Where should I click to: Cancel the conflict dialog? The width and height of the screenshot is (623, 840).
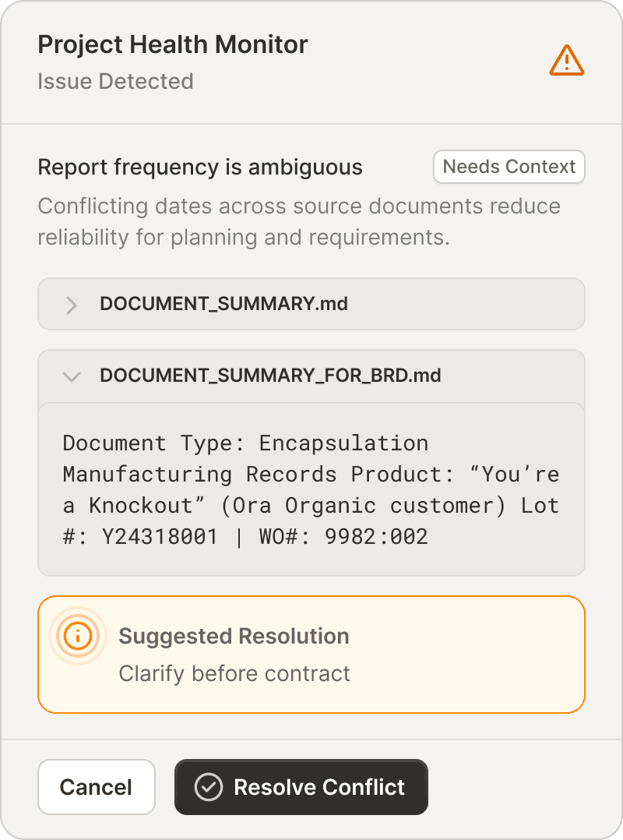(97, 787)
